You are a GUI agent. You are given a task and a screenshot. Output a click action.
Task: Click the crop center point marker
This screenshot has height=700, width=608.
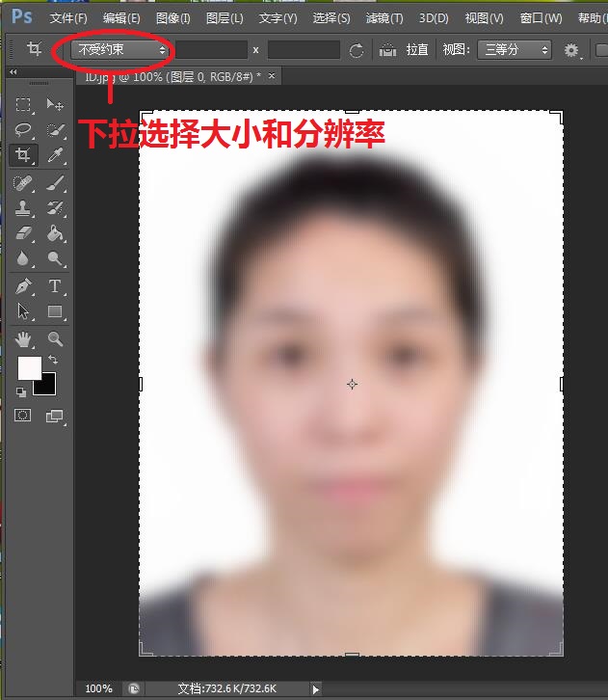pos(352,384)
